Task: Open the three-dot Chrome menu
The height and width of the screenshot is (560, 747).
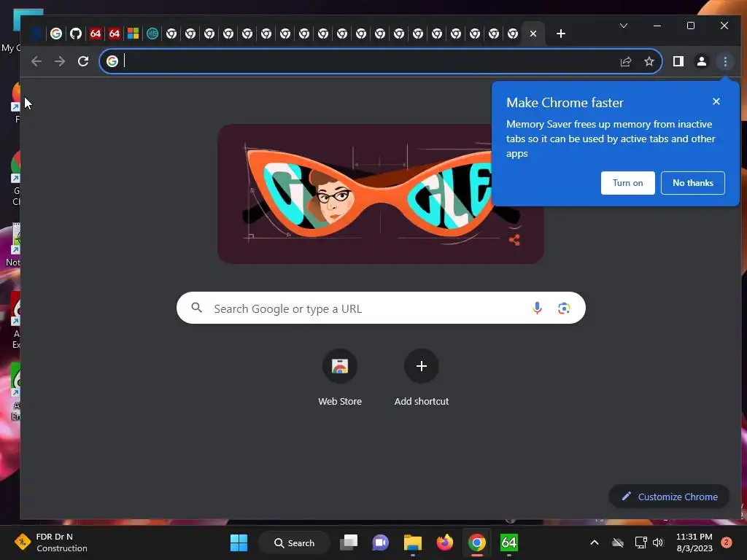Action: click(725, 61)
